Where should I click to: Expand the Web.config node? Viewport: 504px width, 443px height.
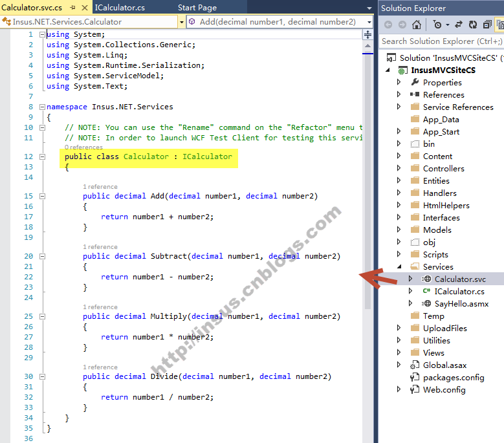399,389
